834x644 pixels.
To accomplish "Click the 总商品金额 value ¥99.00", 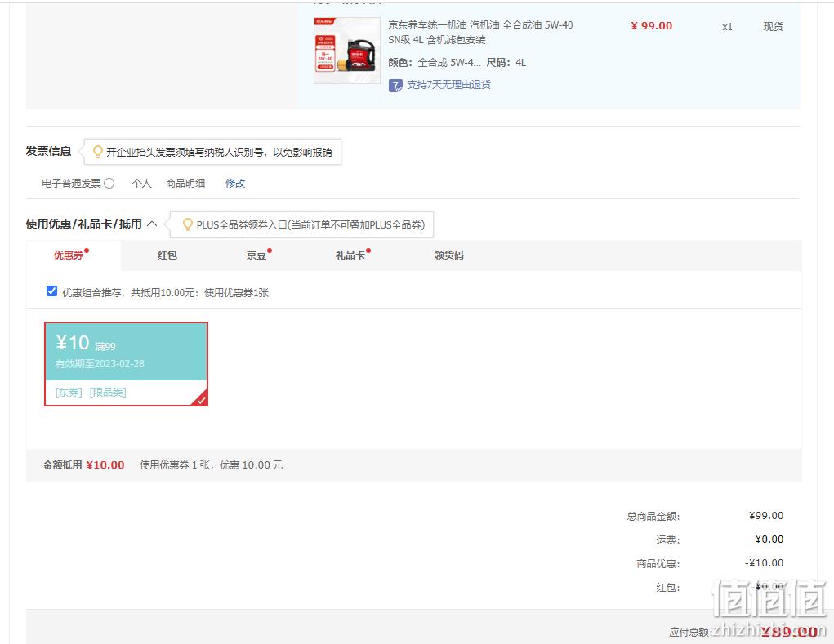I will [x=766, y=516].
